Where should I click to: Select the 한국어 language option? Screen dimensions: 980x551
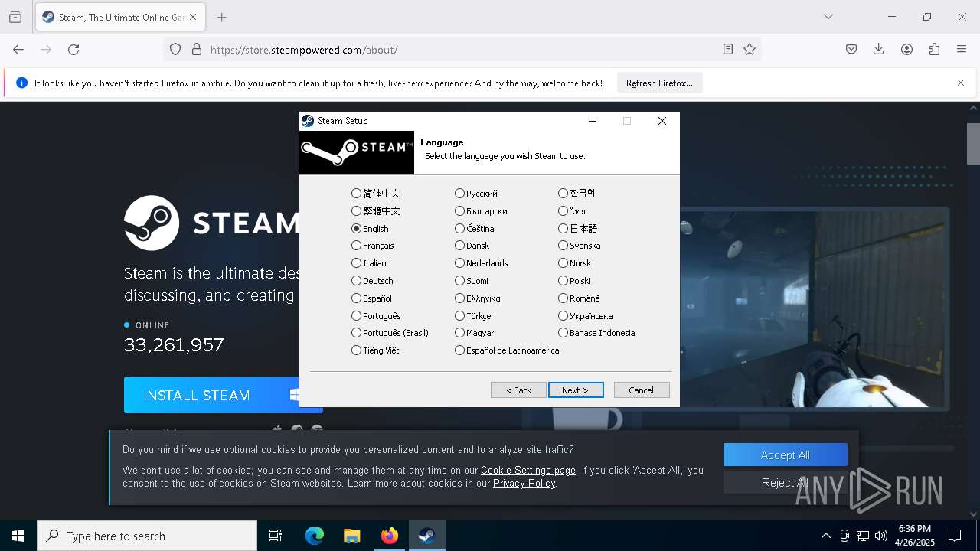(577, 194)
